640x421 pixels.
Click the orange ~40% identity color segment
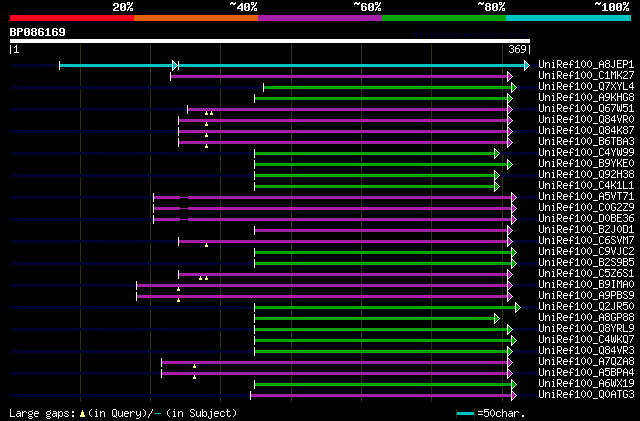196,18
